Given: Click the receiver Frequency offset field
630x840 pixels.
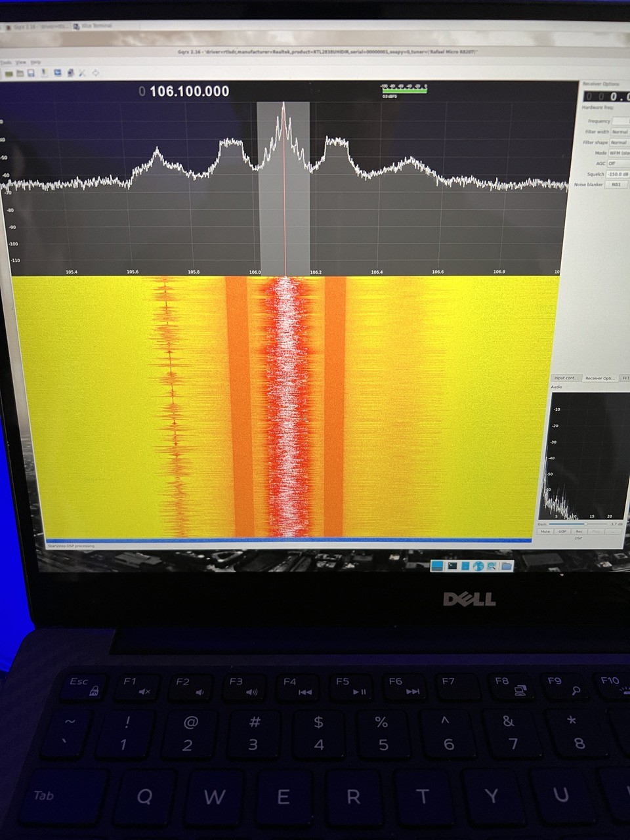Looking at the screenshot, I should coord(621,121).
